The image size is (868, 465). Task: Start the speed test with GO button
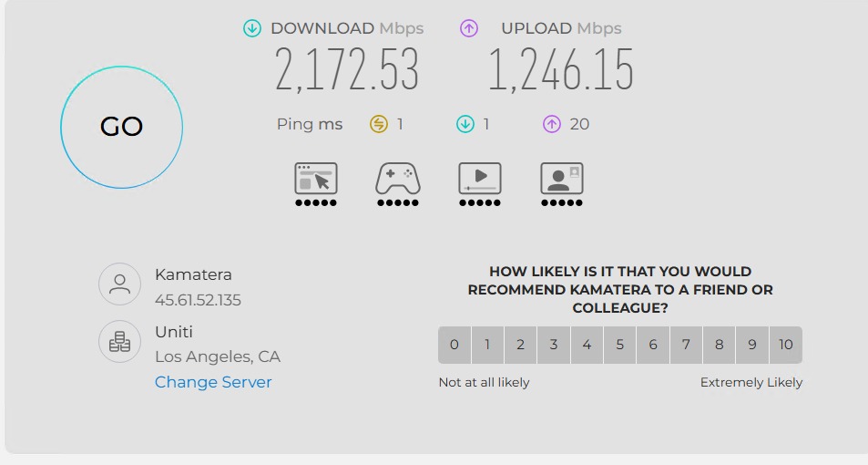click(x=121, y=127)
